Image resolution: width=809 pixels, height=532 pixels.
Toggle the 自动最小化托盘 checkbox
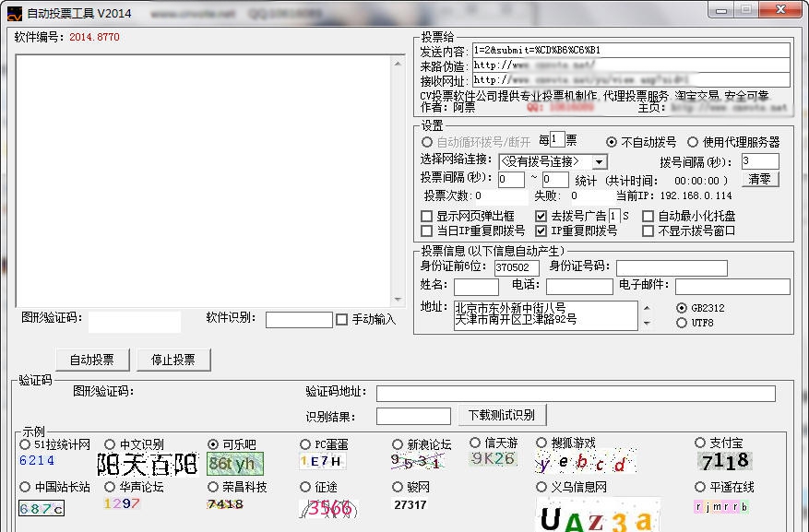[x=650, y=217]
